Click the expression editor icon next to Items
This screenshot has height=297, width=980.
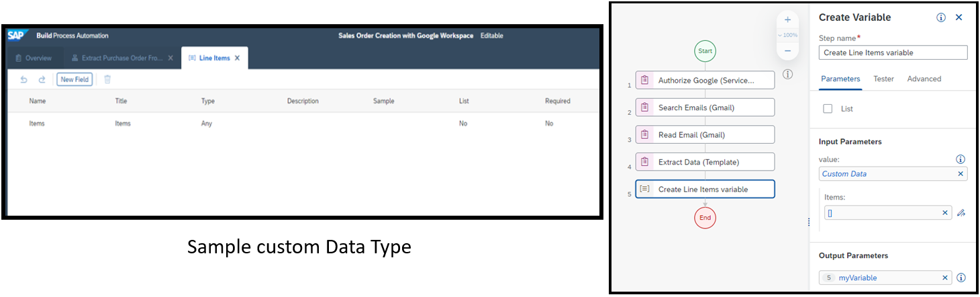pyautogui.click(x=961, y=212)
